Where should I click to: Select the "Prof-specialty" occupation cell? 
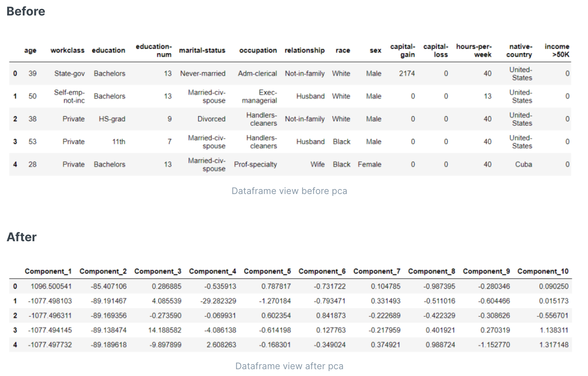coord(255,164)
